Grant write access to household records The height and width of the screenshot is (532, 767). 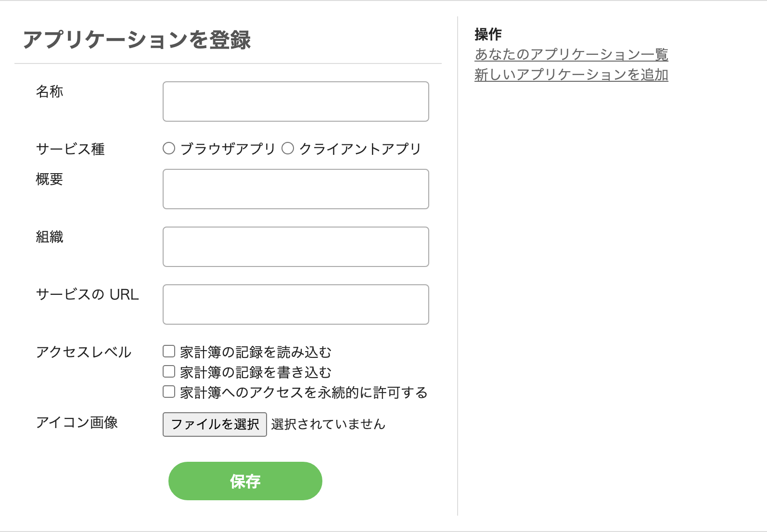coord(168,372)
